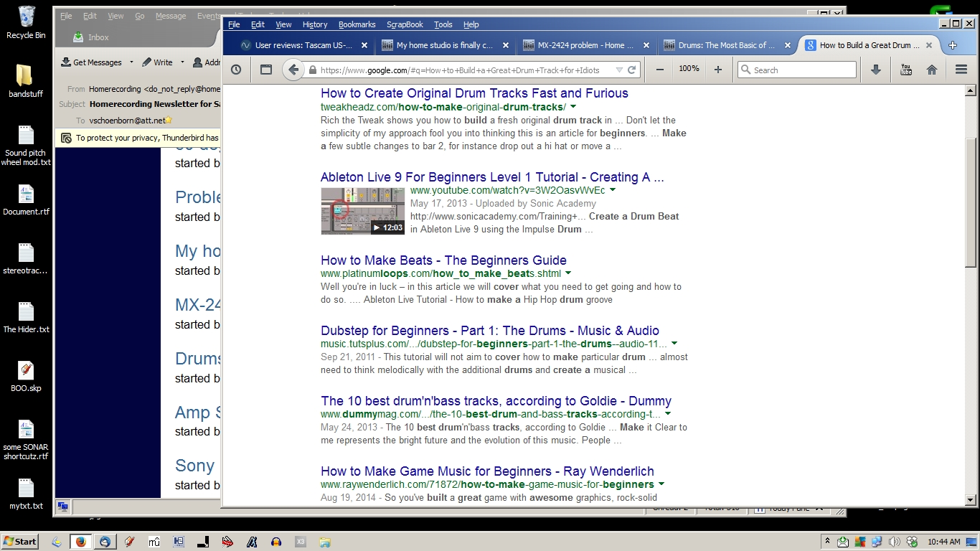Switch to 'Drums: The Most Basic of' tab

(x=725, y=45)
